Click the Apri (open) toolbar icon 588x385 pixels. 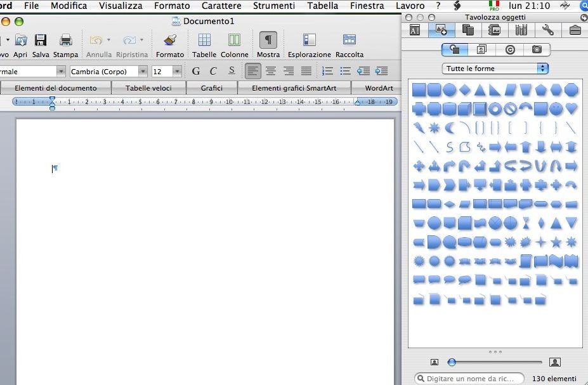coord(21,41)
